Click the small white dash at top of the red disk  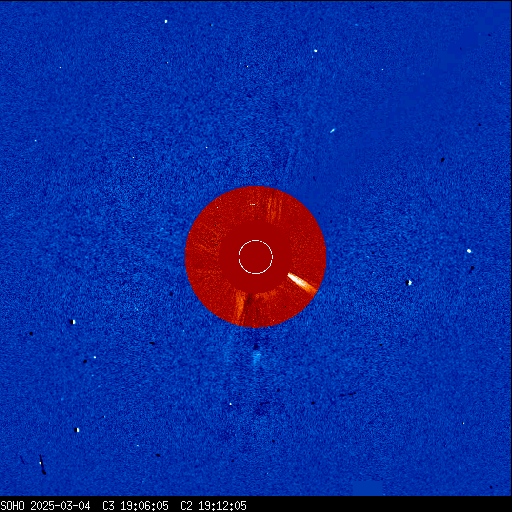[x=253, y=204]
